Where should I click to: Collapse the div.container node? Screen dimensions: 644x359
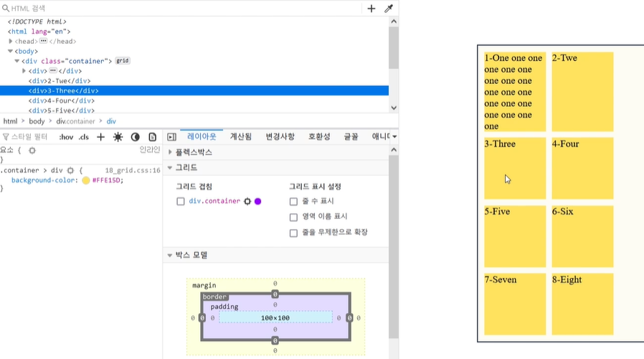pos(16,61)
